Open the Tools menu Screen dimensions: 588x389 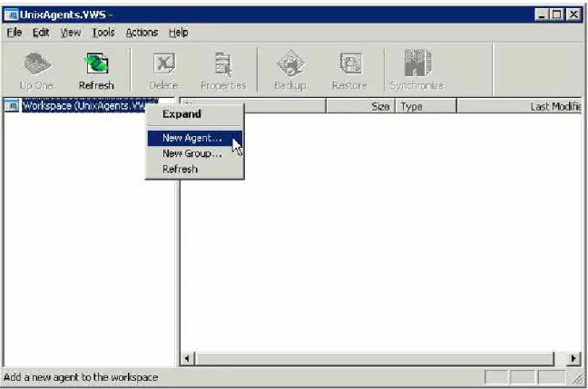pyautogui.click(x=103, y=33)
